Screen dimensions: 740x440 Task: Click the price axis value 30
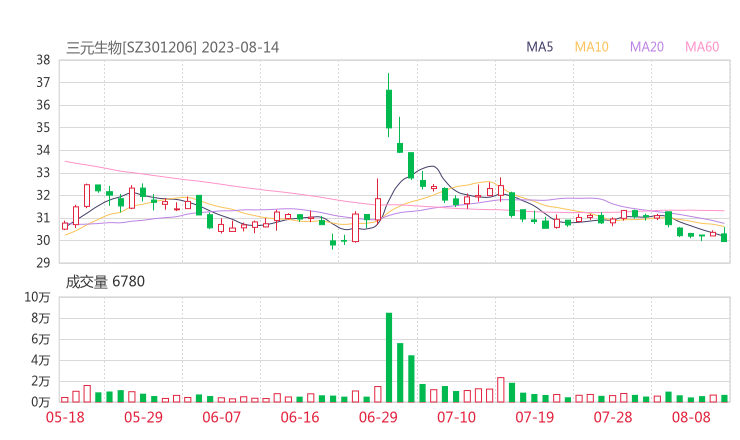point(43,240)
